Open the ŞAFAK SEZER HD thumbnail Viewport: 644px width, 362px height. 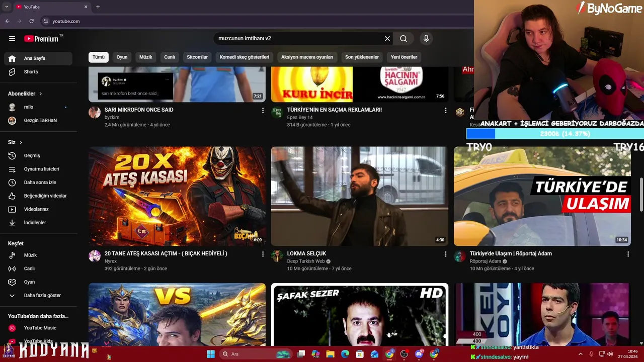click(360, 315)
